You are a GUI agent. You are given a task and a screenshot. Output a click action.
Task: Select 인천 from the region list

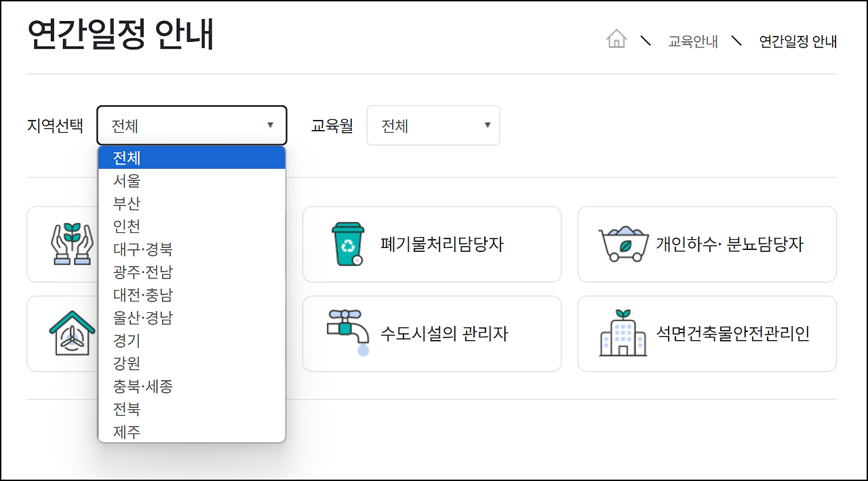click(192, 226)
